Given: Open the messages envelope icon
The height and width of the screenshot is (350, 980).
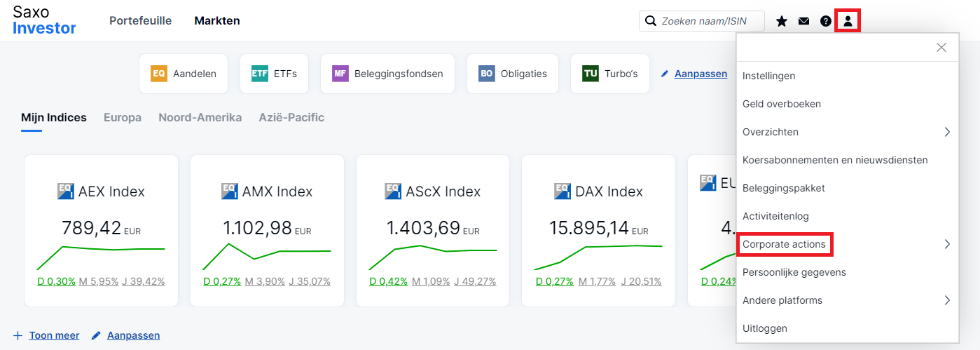Looking at the screenshot, I should coord(803,21).
